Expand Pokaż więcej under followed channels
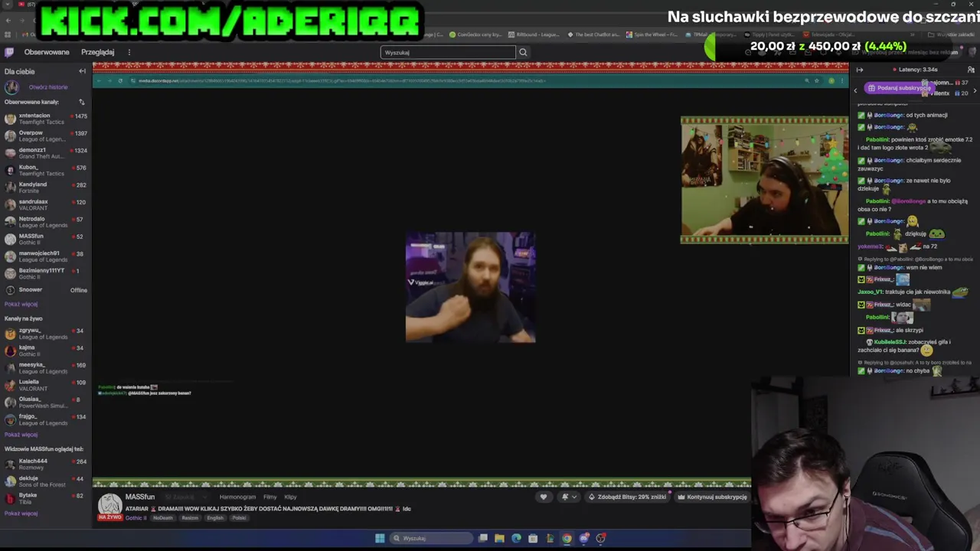980x551 pixels. 21,304
